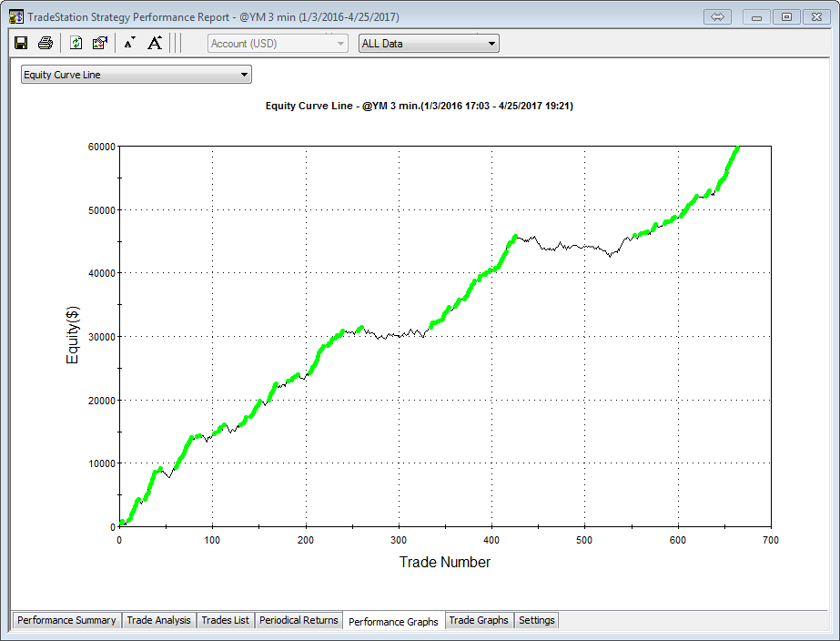
Task: Switch to the Performance Summary tab
Action: [x=66, y=620]
